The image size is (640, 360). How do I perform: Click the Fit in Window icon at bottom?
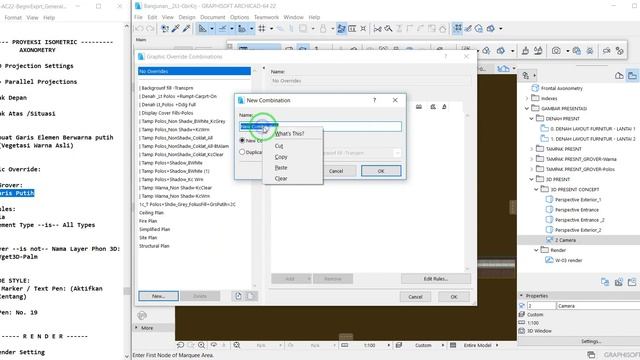pyautogui.click(x=236, y=345)
